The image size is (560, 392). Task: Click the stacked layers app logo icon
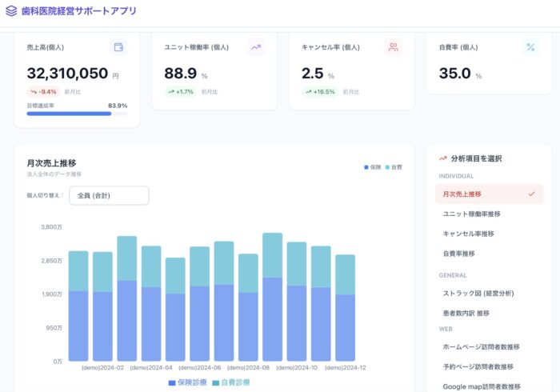pyautogui.click(x=11, y=11)
